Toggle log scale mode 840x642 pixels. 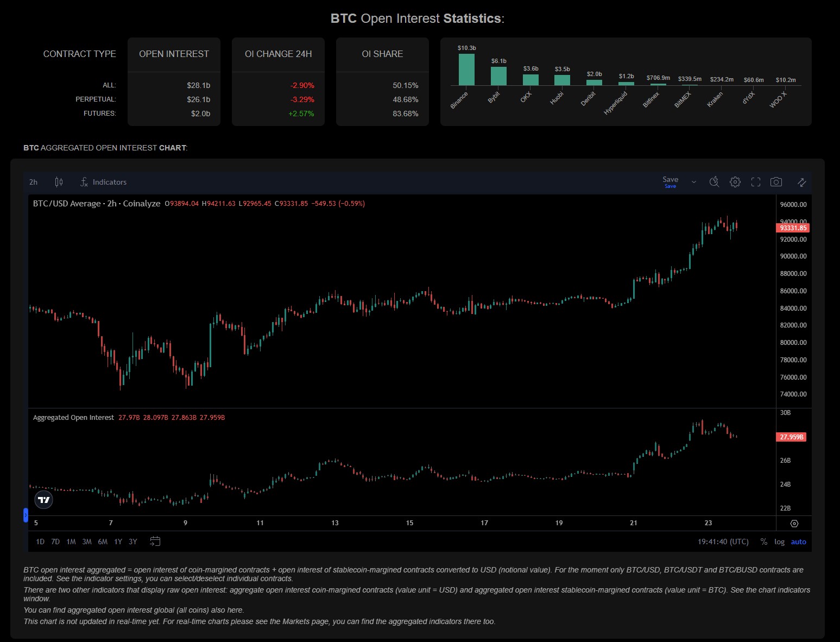tap(779, 542)
